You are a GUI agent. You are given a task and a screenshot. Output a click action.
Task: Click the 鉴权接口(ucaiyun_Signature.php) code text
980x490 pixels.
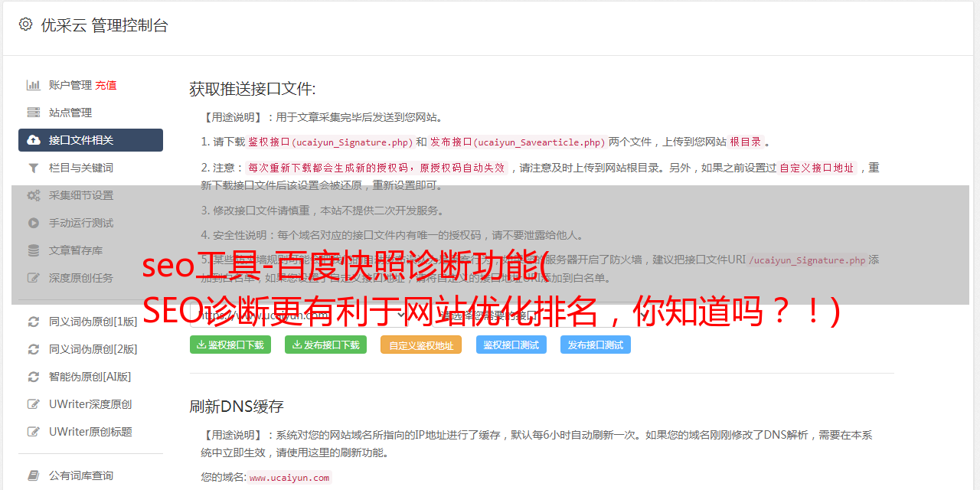click(x=330, y=142)
